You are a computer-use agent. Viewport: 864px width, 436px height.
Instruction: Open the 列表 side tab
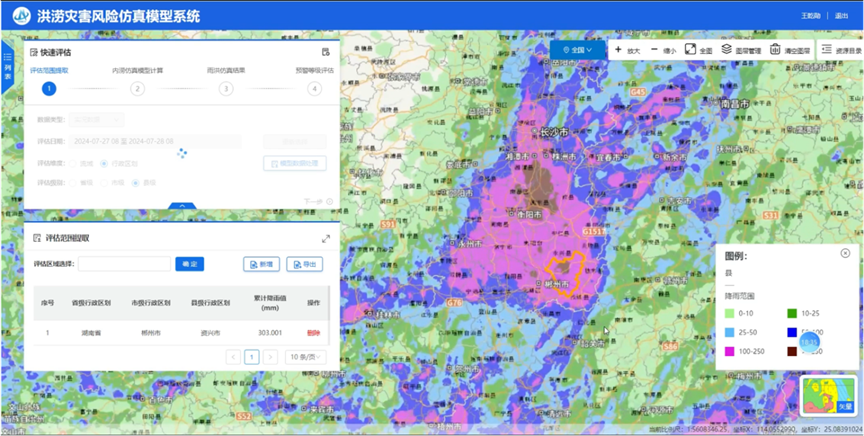[x=8, y=67]
